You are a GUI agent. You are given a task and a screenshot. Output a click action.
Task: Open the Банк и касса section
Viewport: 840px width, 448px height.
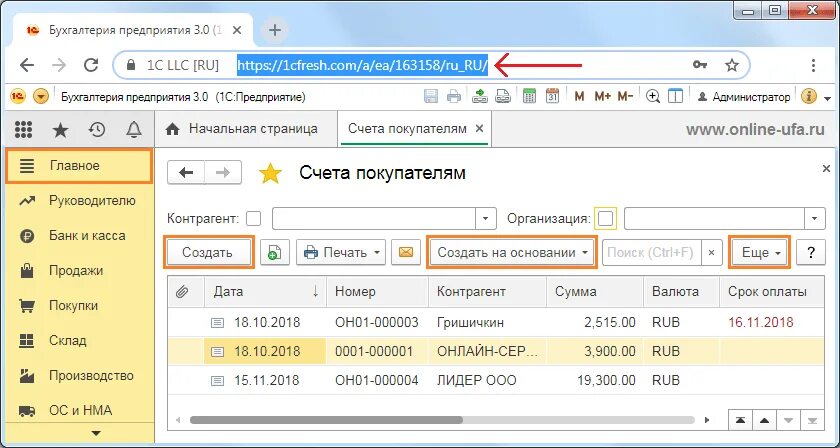tap(79, 236)
